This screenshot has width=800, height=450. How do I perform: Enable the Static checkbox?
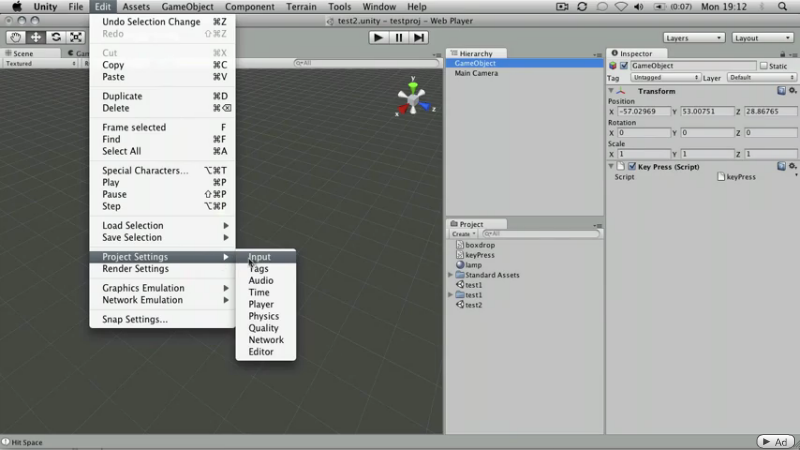[x=764, y=66]
